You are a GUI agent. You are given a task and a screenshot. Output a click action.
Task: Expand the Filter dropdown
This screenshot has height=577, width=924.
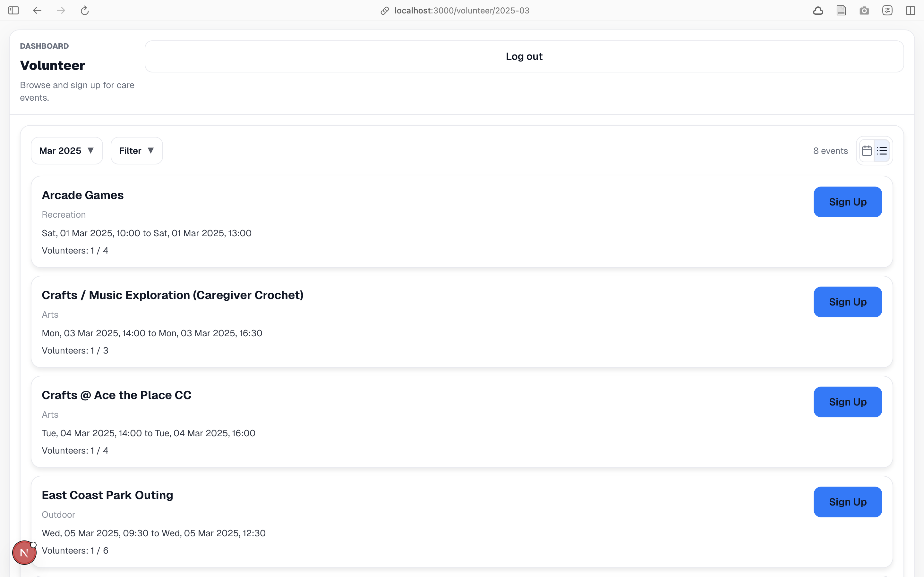pos(136,151)
